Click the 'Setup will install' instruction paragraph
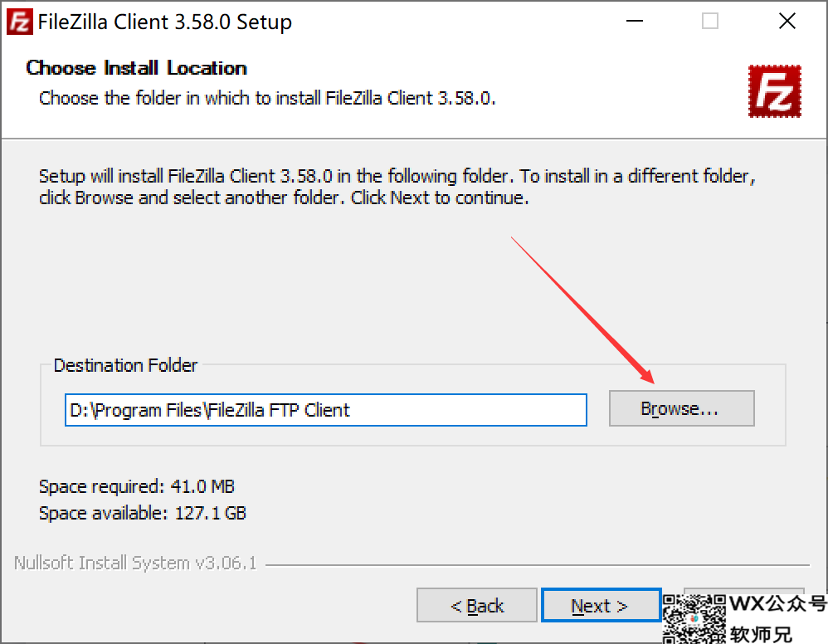828x644 pixels. pyautogui.click(x=397, y=187)
